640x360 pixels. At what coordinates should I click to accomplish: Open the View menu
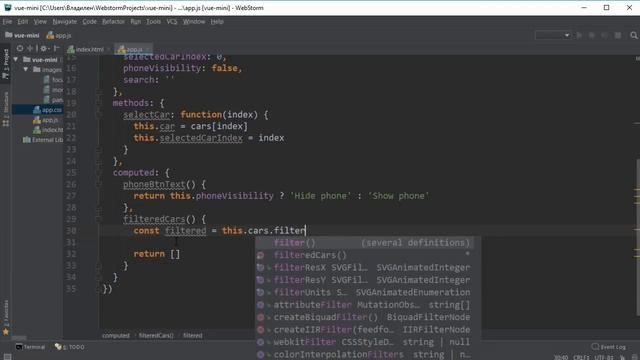click(x=40, y=22)
